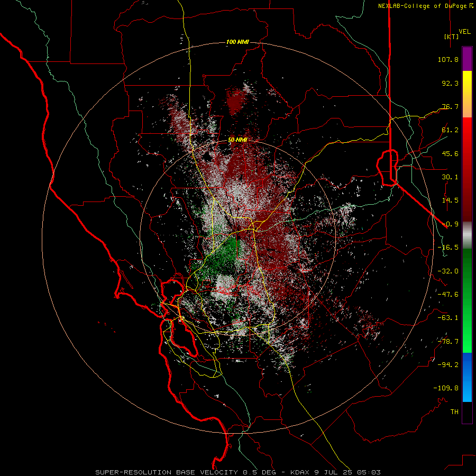
Task: Click the 61.2 velocity scale value
Action: (x=450, y=130)
